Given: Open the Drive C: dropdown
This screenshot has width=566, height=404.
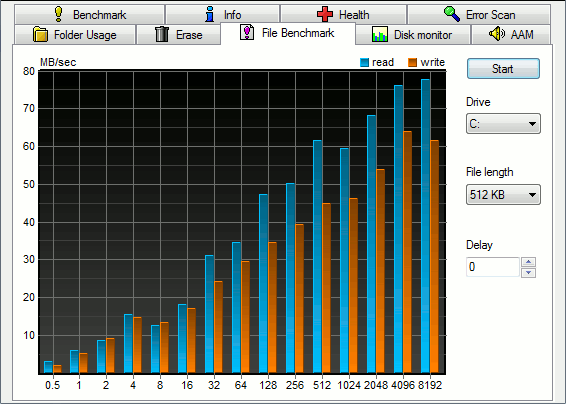Looking at the screenshot, I should [503, 124].
